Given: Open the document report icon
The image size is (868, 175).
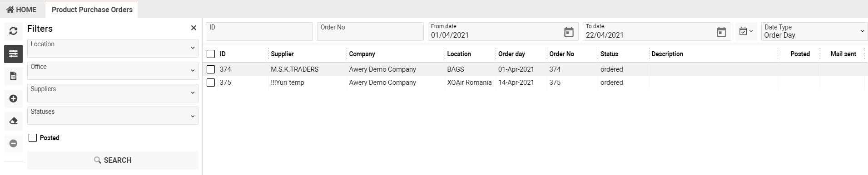Looking at the screenshot, I should [13, 76].
